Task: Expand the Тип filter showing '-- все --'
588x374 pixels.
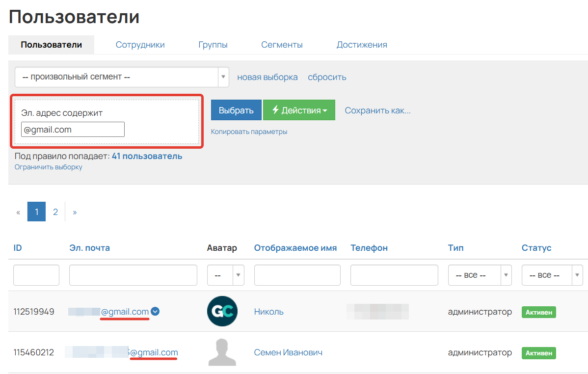Action: tap(507, 275)
